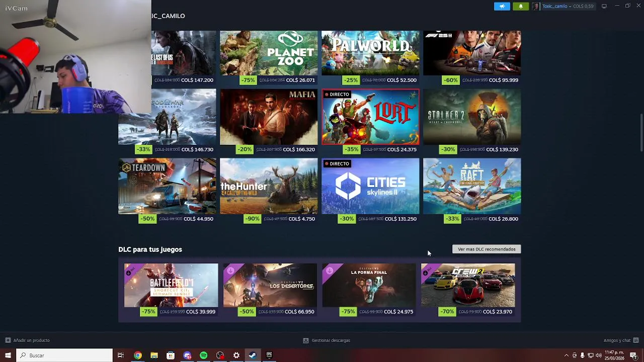
Task: Click the microphone tray icon
Action: [x=582, y=355]
